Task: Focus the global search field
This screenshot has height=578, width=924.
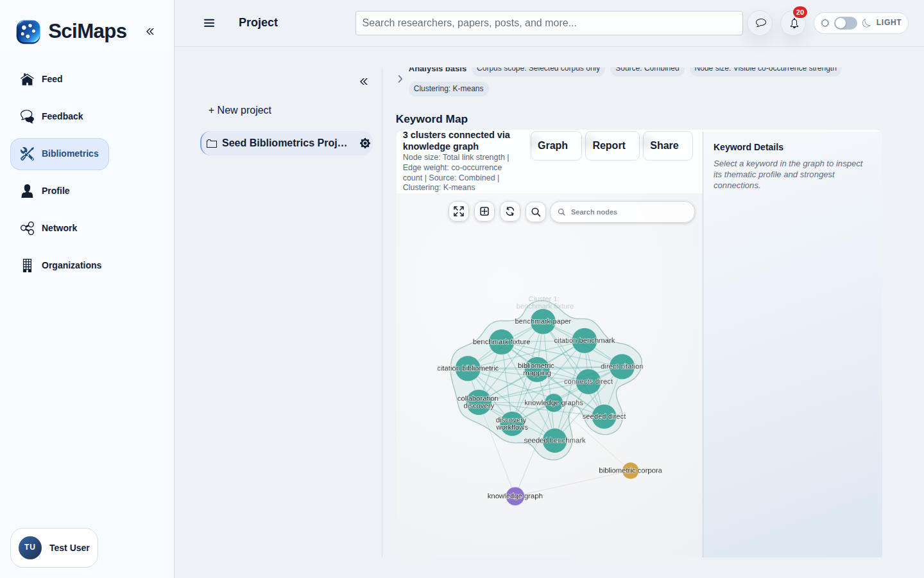Action: tap(549, 23)
